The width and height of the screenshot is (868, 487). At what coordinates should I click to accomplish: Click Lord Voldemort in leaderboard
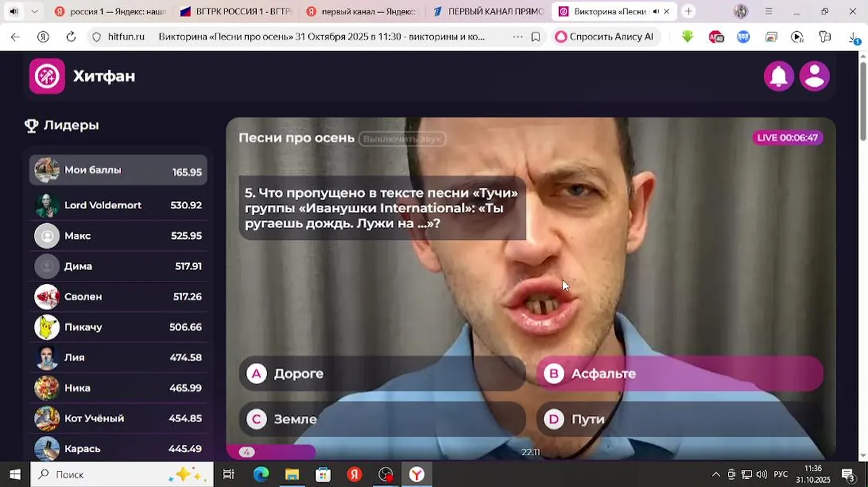pyautogui.click(x=118, y=205)
